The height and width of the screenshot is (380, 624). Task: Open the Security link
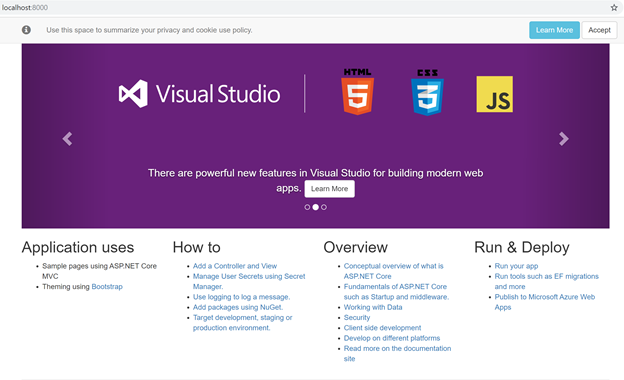(357, 318)
